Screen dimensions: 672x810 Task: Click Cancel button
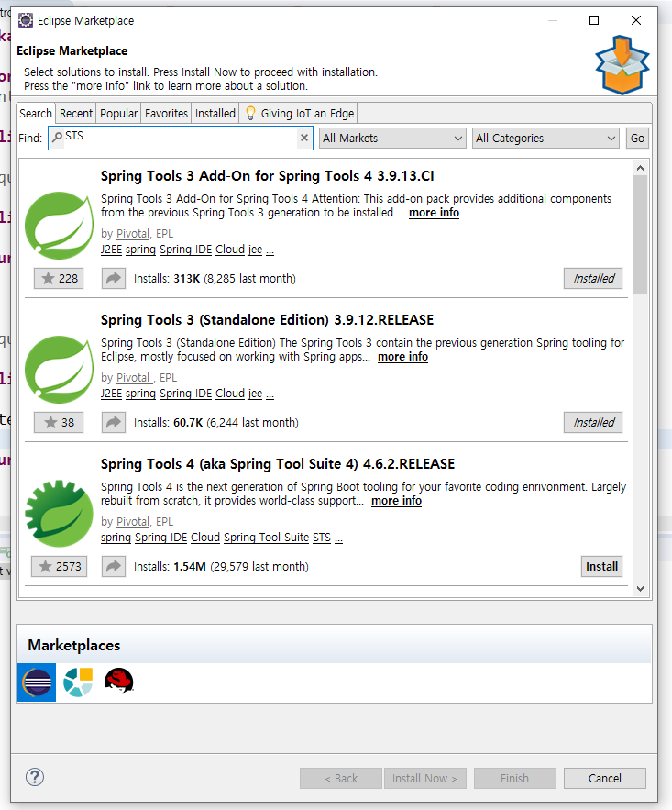coord(605,779)
